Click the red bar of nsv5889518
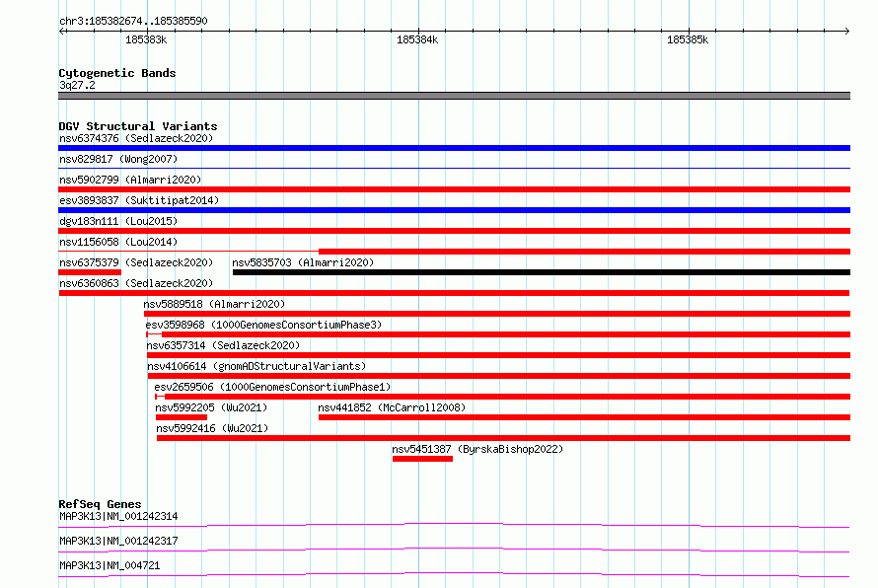The width and height of the screenshot is (878, 588). pyautogui.click(x=497, y=314)
